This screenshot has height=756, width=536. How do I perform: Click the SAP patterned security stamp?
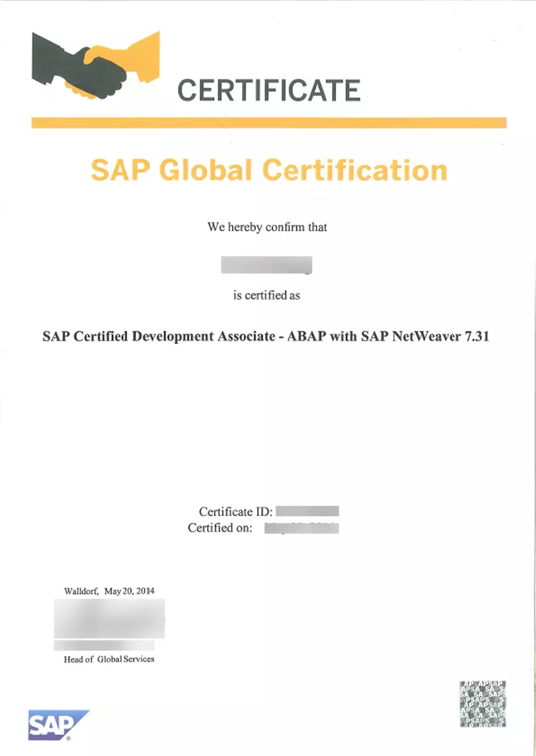483,703
